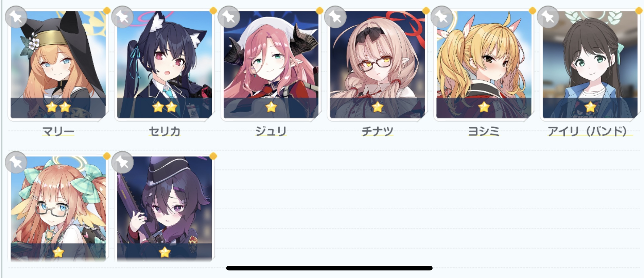The image size is (644, 278).
Task: Open セリカ's character portrait
Action: [x=165, y=64]
